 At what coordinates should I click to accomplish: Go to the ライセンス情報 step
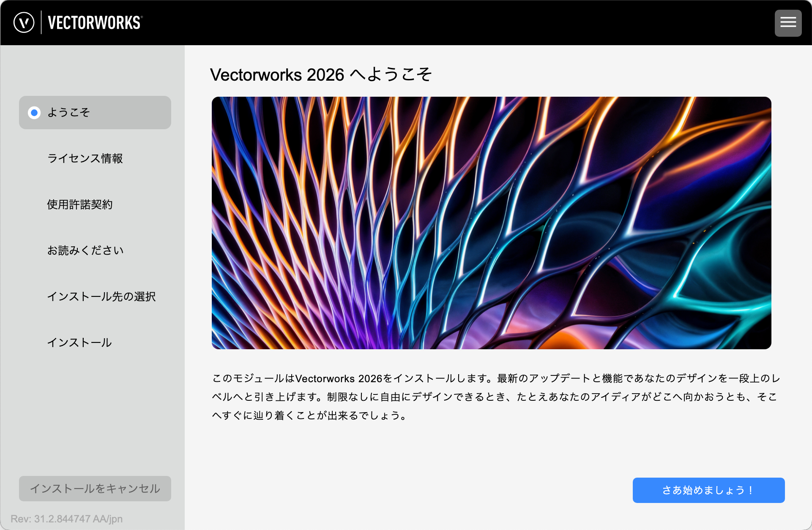pyautogui.click(x=85, y=158)
